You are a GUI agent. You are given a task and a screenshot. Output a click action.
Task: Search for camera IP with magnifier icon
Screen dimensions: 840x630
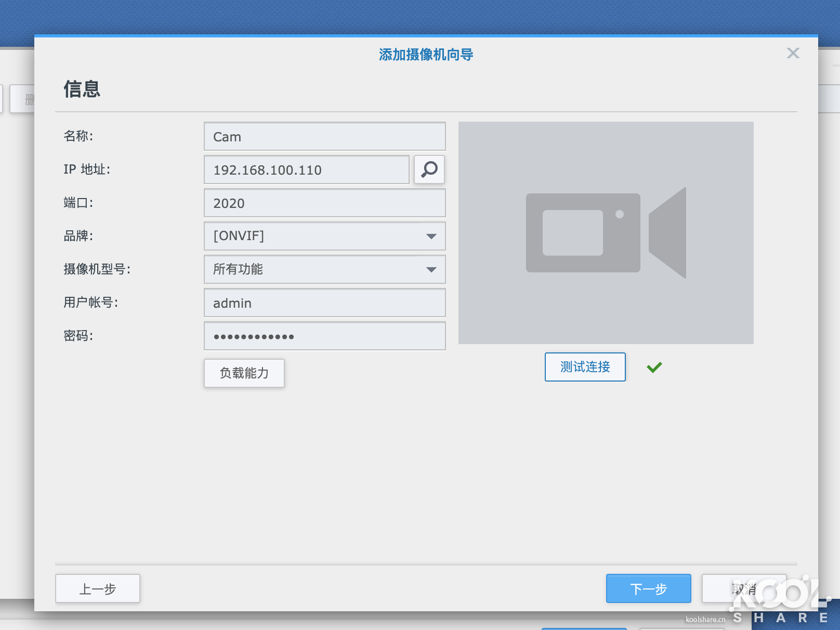click(x=429, y=169)
